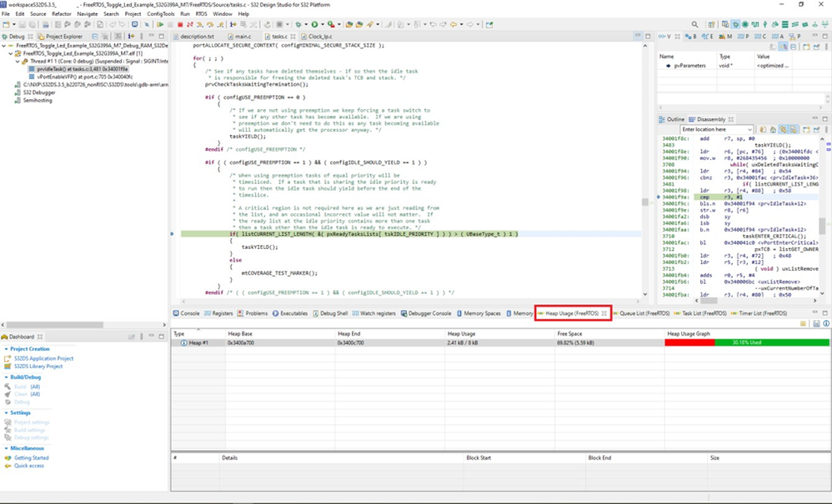Switch to the Debug perspective icon
This screenshot has height=504, width=832.
735,24
